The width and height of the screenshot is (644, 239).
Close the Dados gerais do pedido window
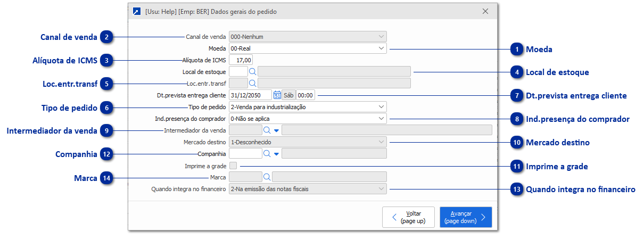click(485, 11)
